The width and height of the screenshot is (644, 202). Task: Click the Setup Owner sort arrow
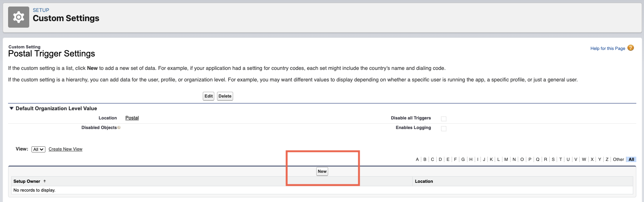click(45, 181)
